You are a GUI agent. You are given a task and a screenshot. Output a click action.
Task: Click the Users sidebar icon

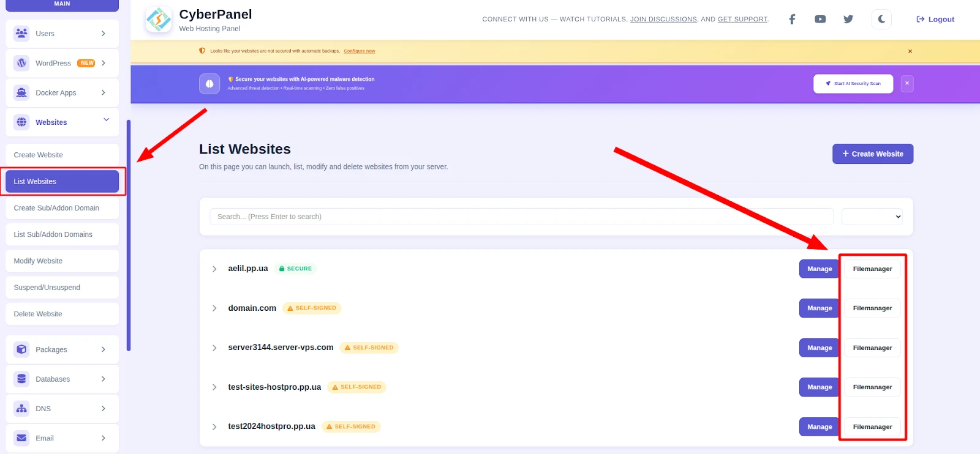pyautogui.click(x=21, y=33)
